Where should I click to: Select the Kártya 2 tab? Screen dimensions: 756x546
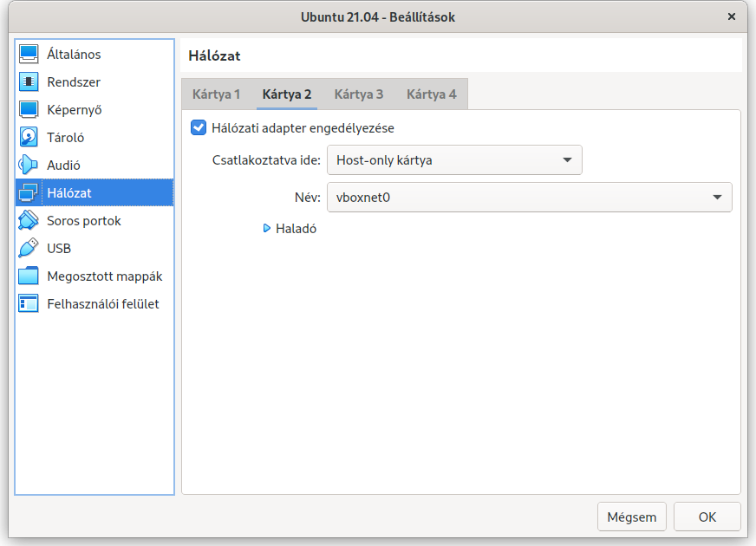click(x=287, y=94)
